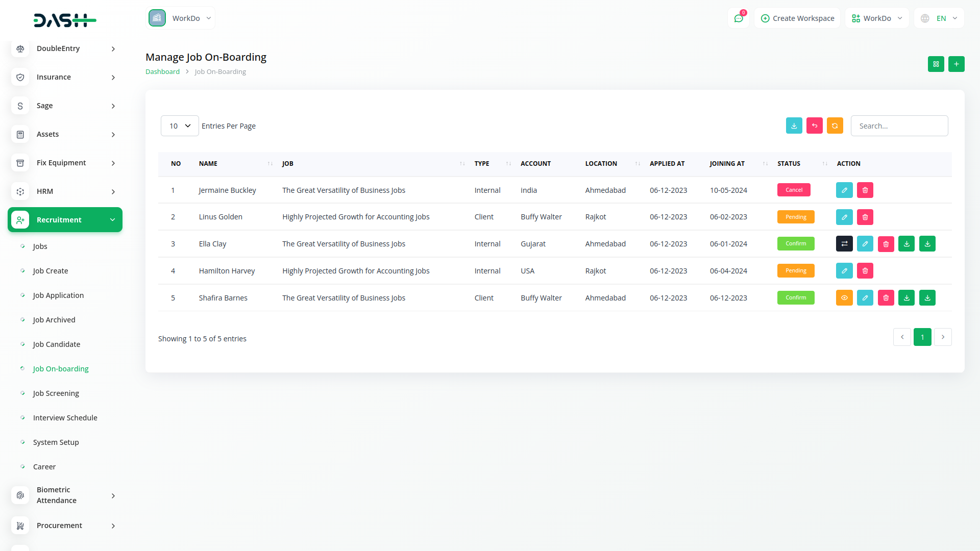Open the chat messages icon in header

[x=738, y=18]
